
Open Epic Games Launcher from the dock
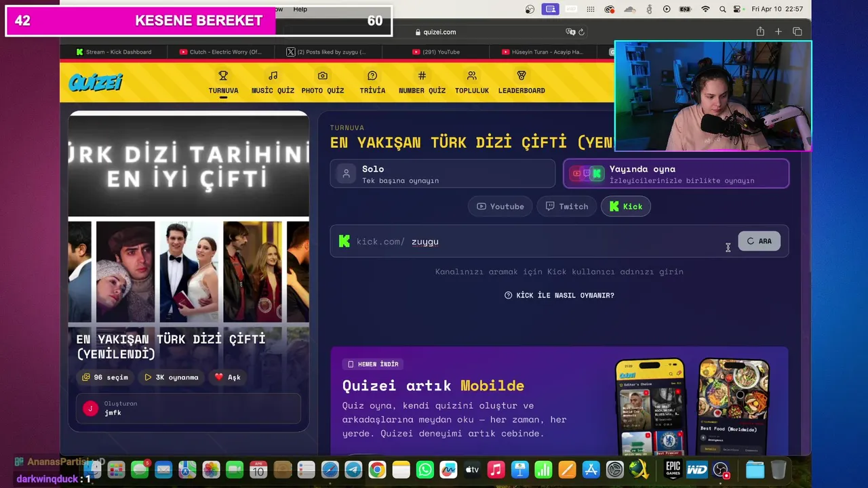673,469
